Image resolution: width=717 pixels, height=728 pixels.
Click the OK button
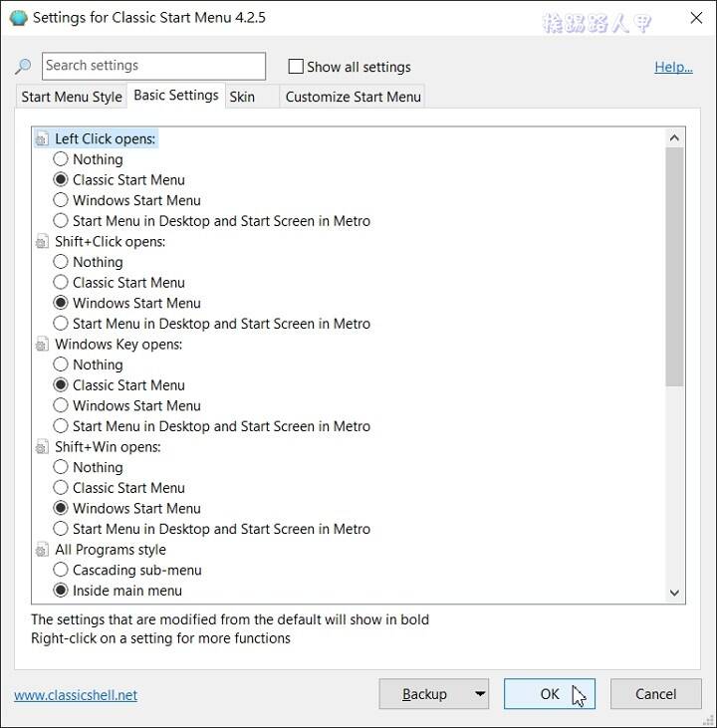[x=550, y=694]
